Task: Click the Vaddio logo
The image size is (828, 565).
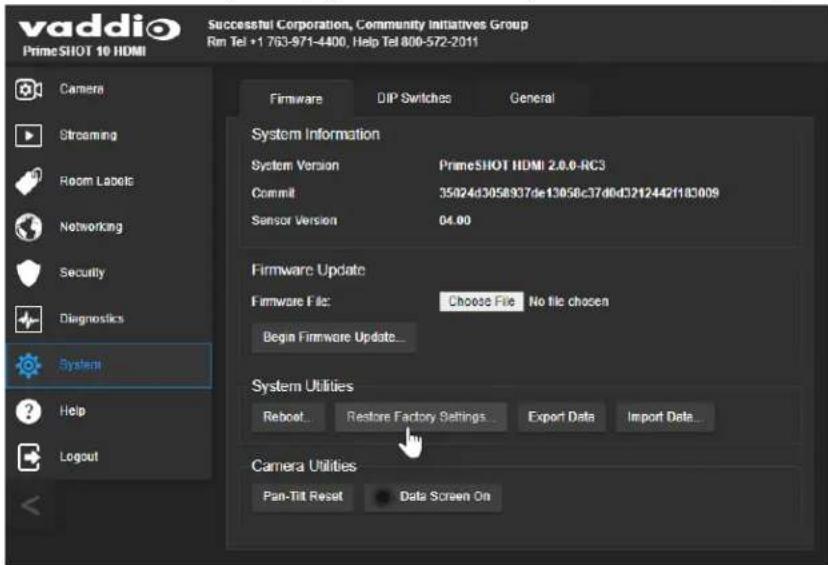Action: click(x=100, y=27)
